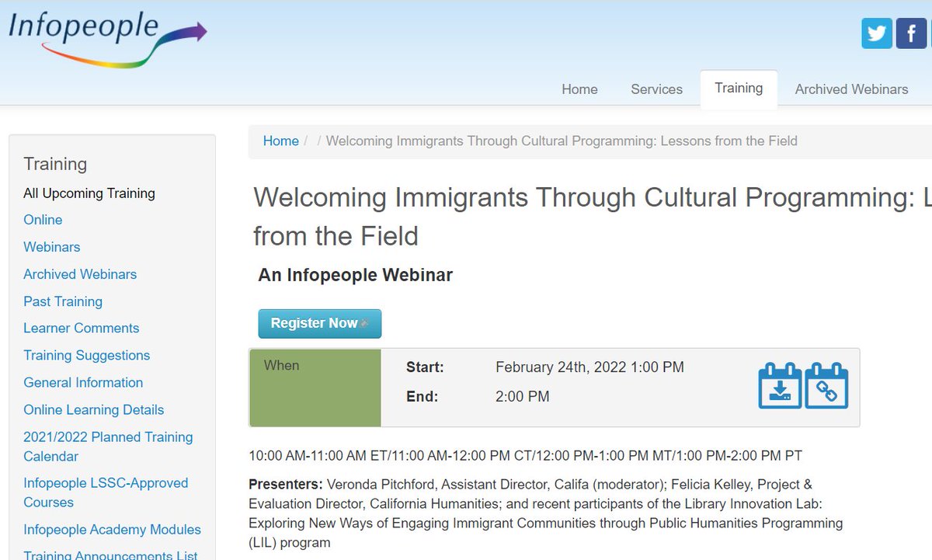Viewport: 932px width, 560px height.
Task: Open All Upcoming Training in sidebar
Action: click(x=89, y=193)
